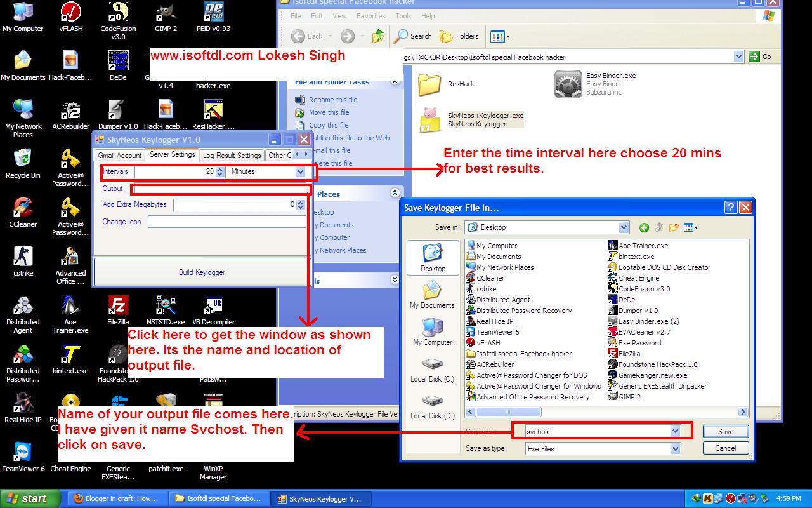Open the Minutes unit dropdown in SkyNeos
Viewport: 812px width, 508px height.
coord(300,171)
